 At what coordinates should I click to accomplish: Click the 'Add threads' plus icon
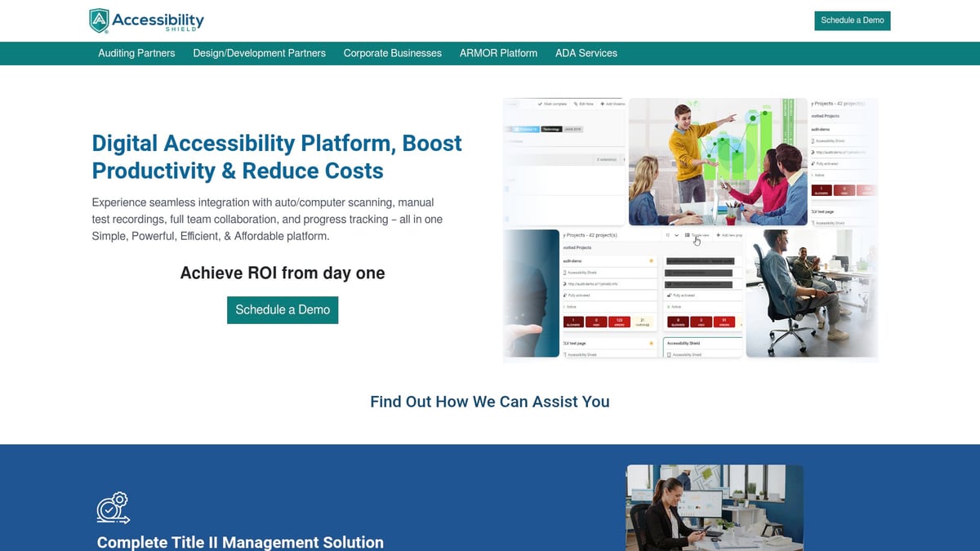point(602,104)
